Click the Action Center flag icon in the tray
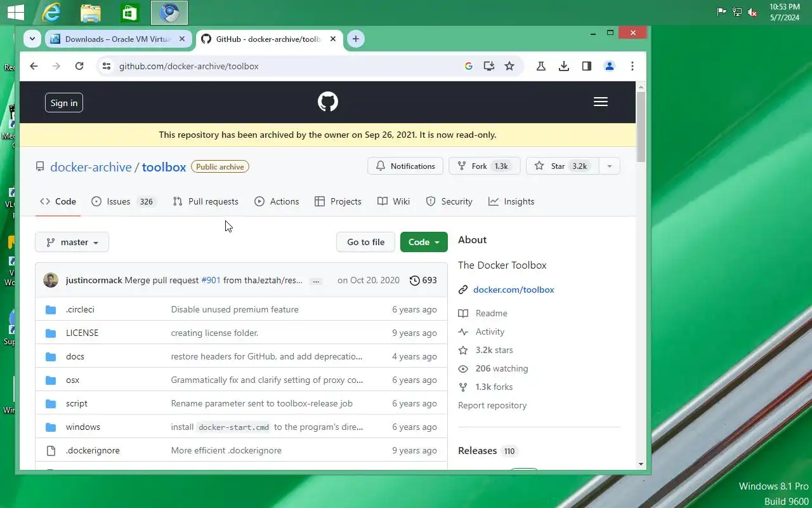The height and width of the screenshot is (508, 812). coord(721,12)
